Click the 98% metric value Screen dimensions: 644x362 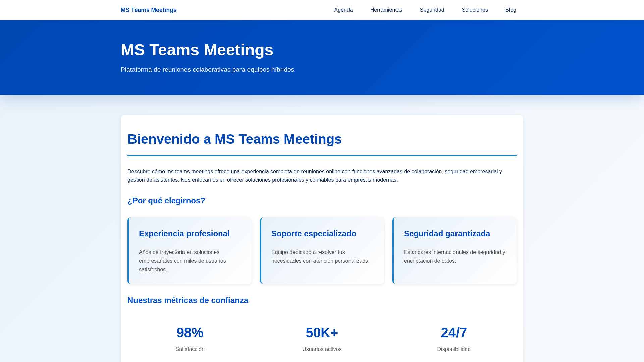(190, 333)
